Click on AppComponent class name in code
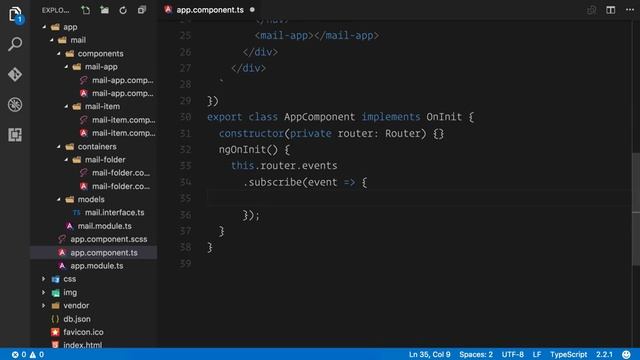 point(319,117)
